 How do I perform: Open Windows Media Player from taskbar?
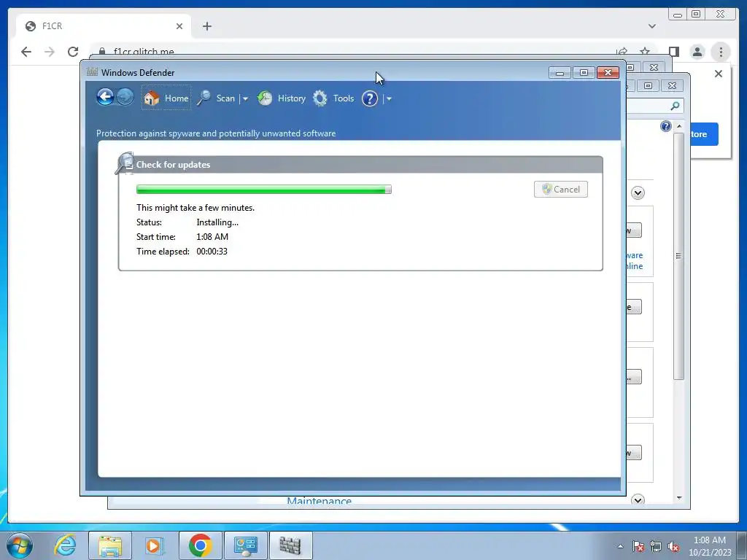click(155, 545)
